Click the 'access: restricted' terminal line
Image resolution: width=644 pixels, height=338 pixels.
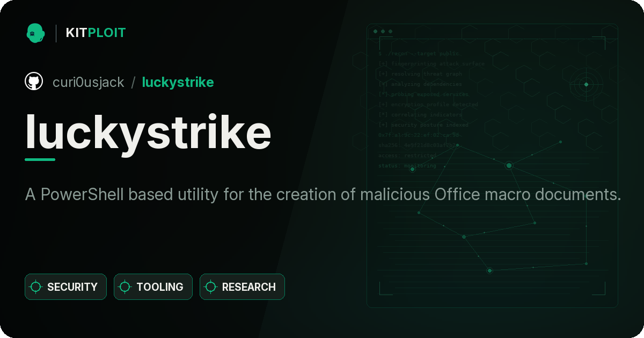coord(407,156)
